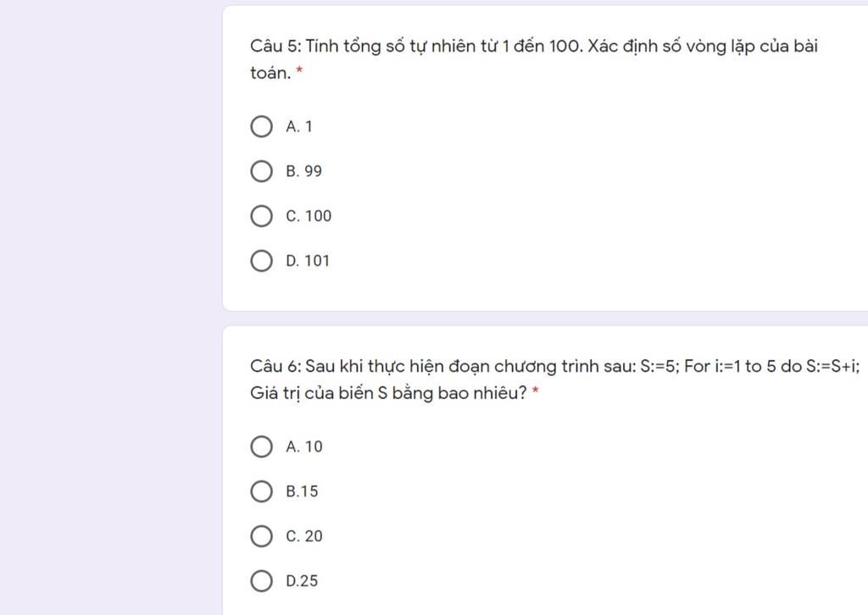Pick the radio circle next to D. 101

point(261,261)
